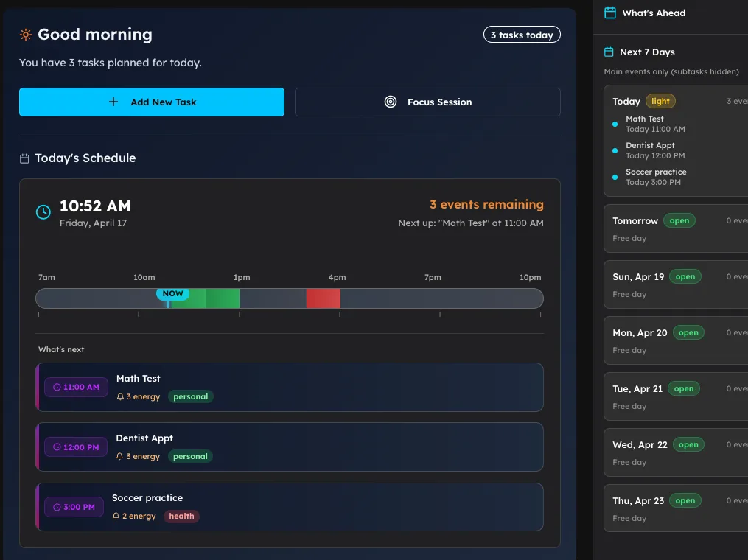Viewport: 748px width, 560px height.
Task: Click the 'Friday, April 17' date text
Action: coord(93,223)
